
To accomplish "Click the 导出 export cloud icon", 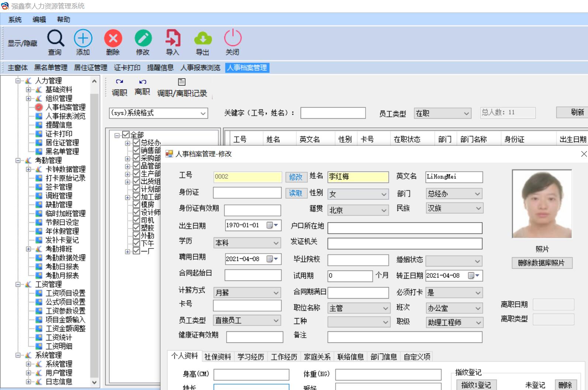I will 203,38.
